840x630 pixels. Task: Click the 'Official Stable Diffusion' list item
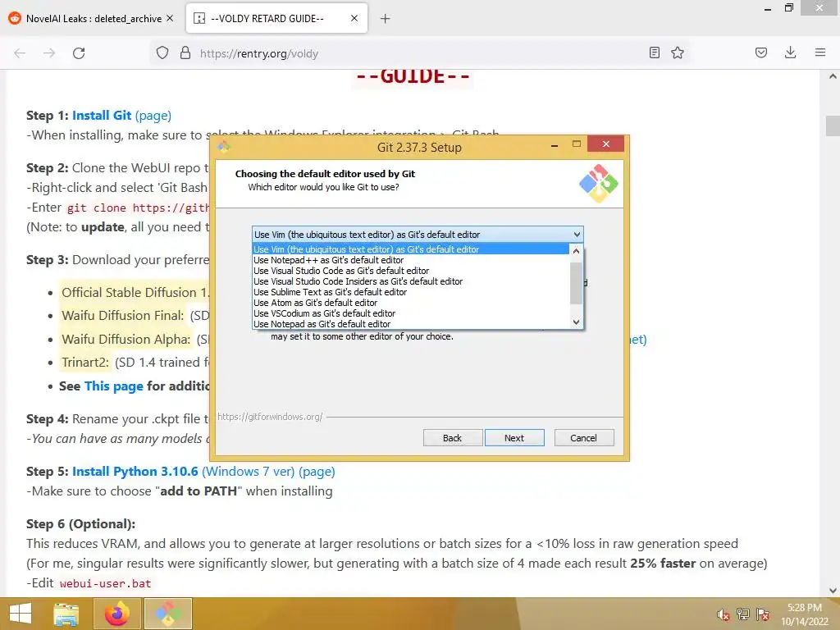(135, 293)
